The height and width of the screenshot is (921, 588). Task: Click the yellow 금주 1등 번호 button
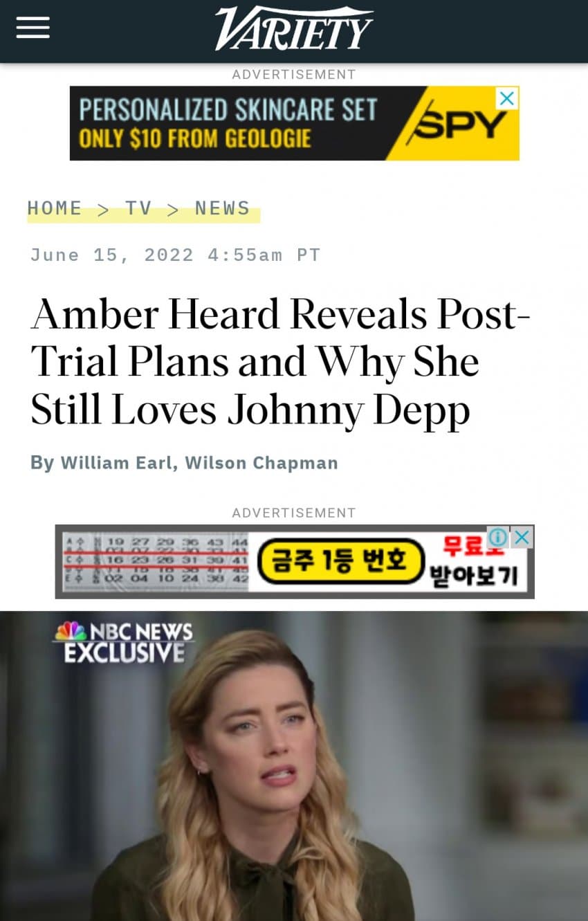click(x=340, y=560)
